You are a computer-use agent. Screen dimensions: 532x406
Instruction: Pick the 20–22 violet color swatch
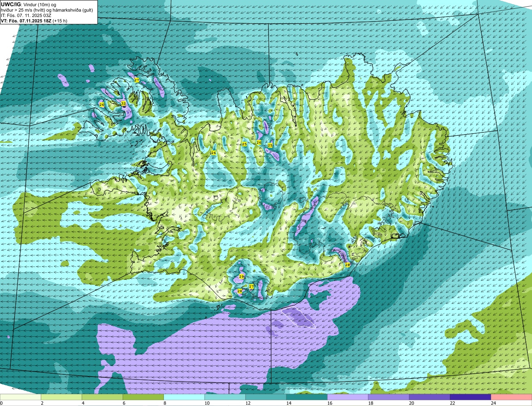tap(429, 397)
